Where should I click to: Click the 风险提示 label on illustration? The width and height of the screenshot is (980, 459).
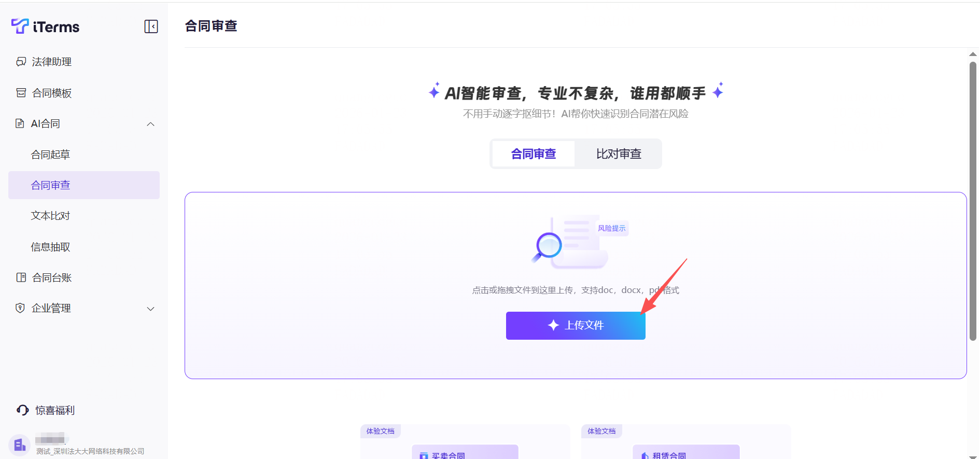pyautogui.click(x=612, y=228)
